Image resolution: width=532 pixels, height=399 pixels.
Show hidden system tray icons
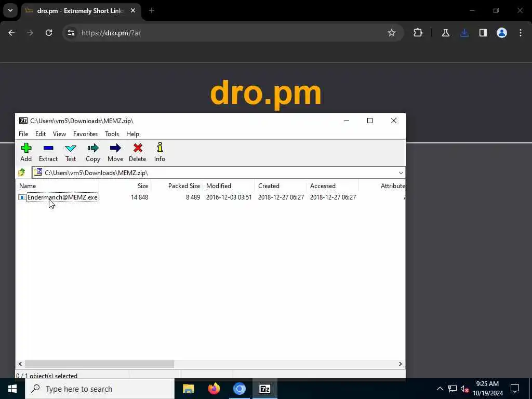[440, 389]
